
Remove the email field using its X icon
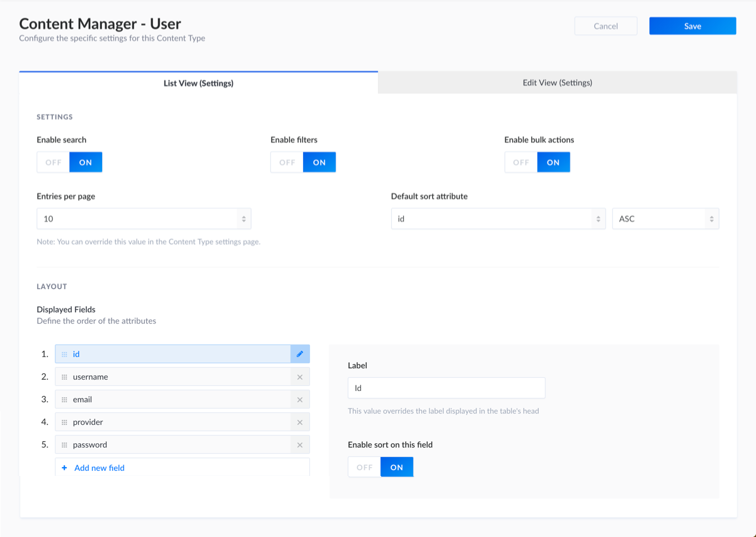(300, 399)
